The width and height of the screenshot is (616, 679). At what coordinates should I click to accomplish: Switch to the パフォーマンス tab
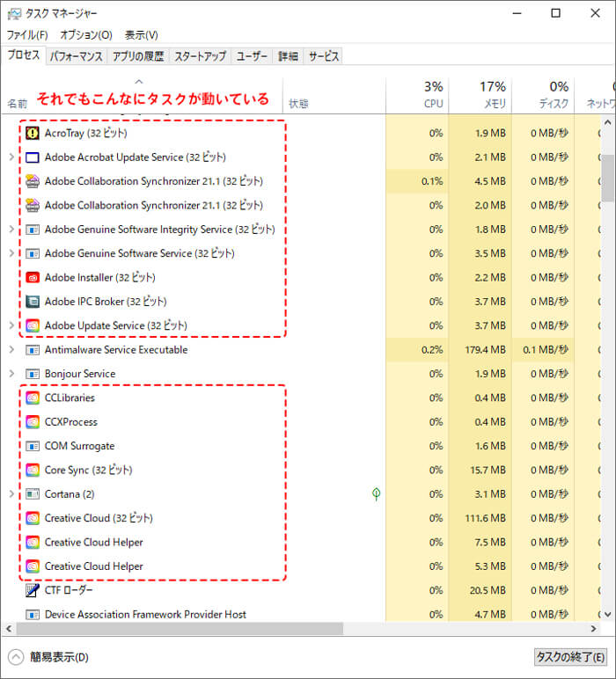pos(77,56)
